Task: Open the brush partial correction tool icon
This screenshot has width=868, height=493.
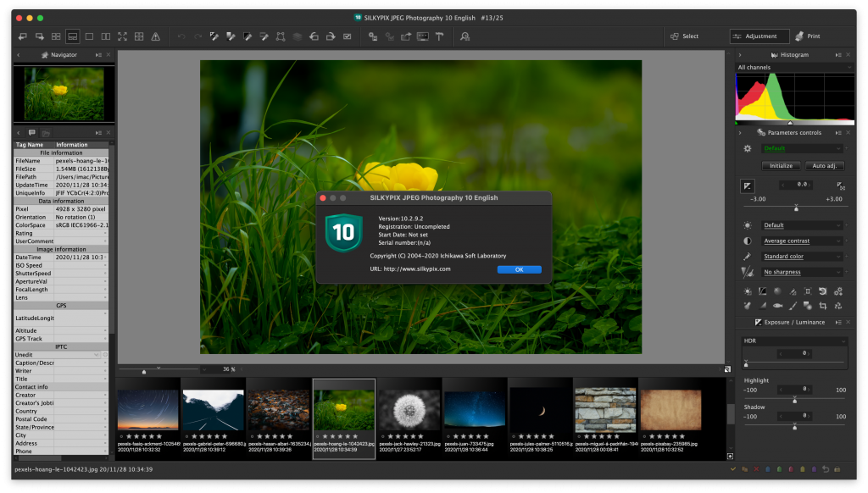Action: click(x=793, y=306)
